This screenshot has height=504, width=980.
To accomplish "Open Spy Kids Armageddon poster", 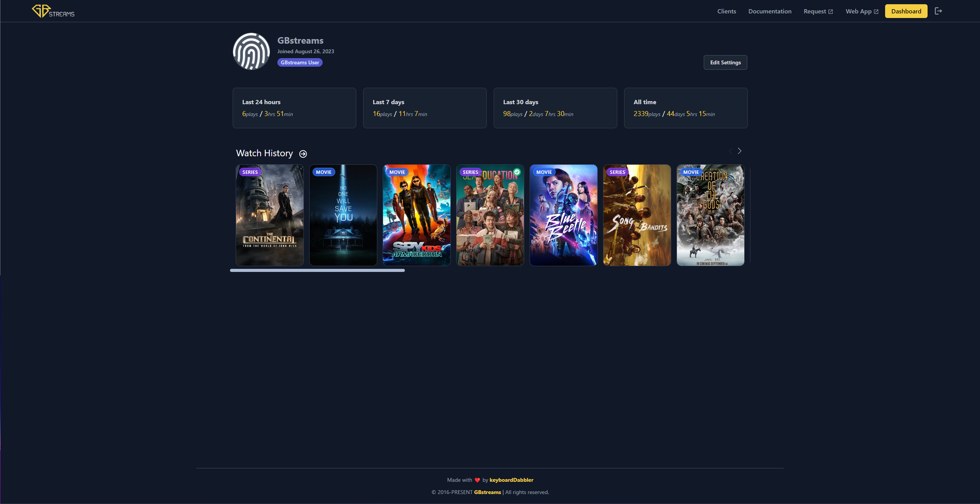I will pos(417,215).
